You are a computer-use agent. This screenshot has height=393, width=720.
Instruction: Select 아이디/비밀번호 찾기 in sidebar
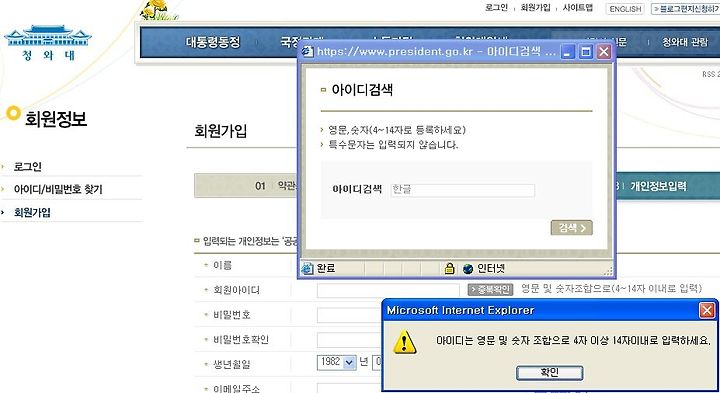tap(58, 189)
